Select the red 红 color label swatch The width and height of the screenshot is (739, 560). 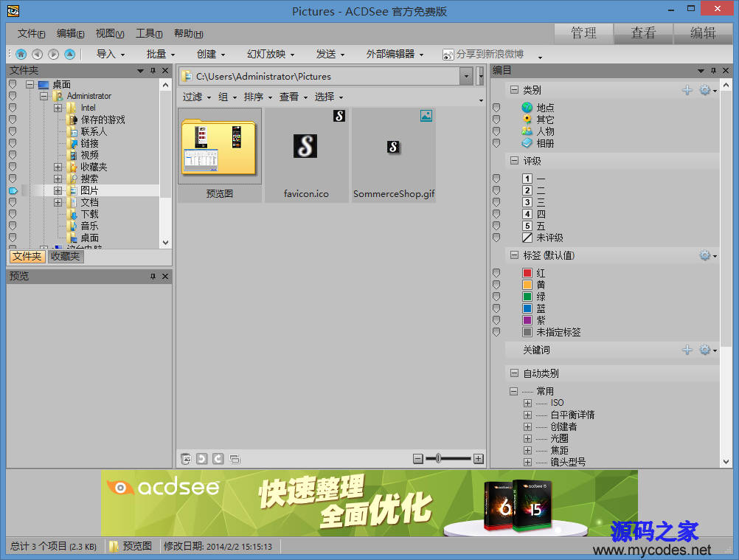coord(527,273)
